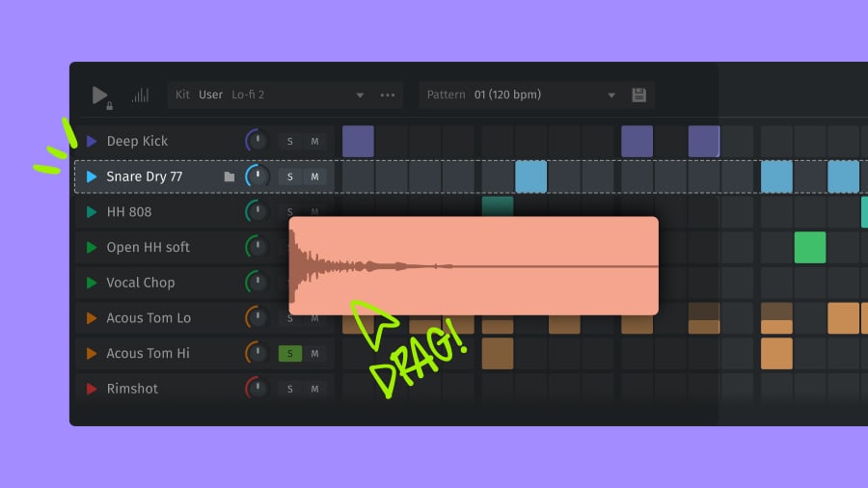Mute the Rimshot track
The image size is (868, 488).
click(x=314, y=389)
